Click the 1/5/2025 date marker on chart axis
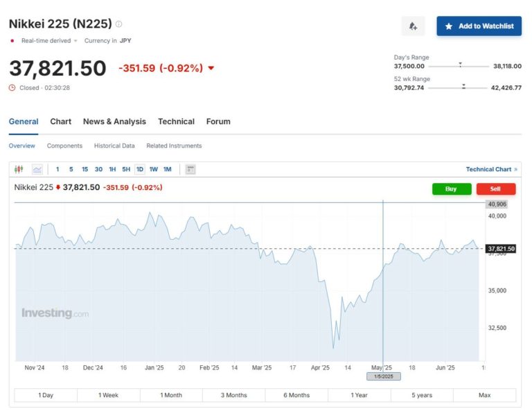Viewport: 532px width, 411px height. point(383,376)
